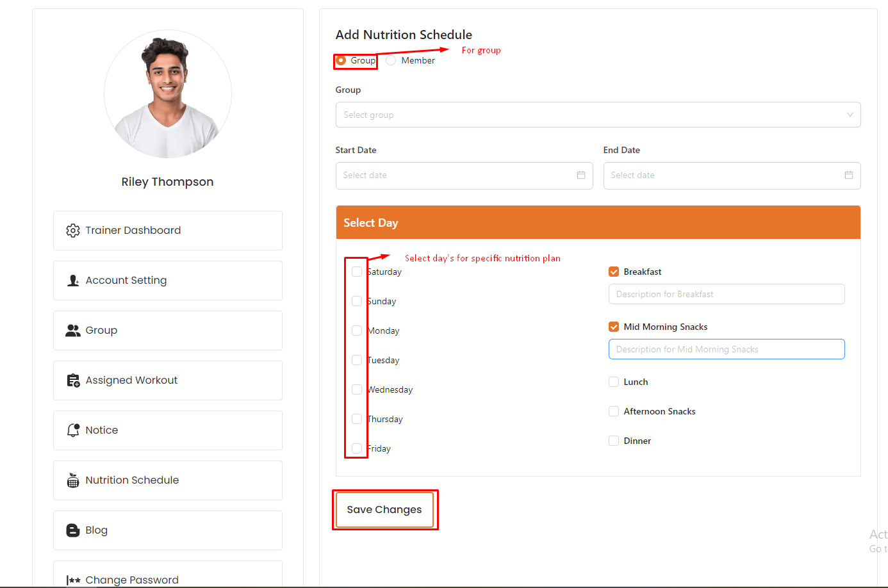Enable the Lunch checkbox

(x=614, y=382)
